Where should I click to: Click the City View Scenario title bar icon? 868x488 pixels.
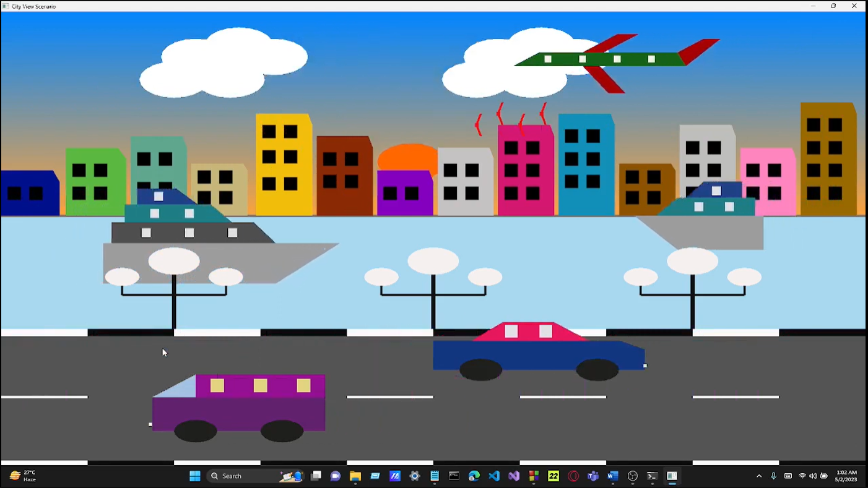pyautogui.click(x=6, y=6)
